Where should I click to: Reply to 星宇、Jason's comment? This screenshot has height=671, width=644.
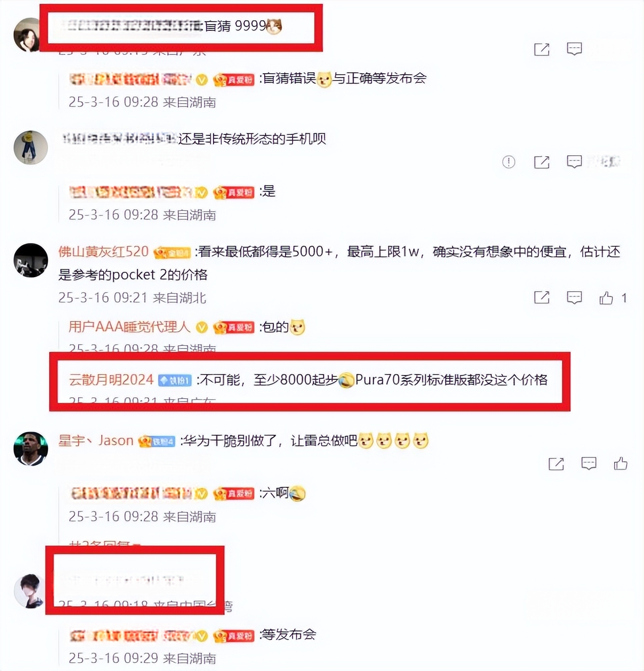(x=589, y=464)
